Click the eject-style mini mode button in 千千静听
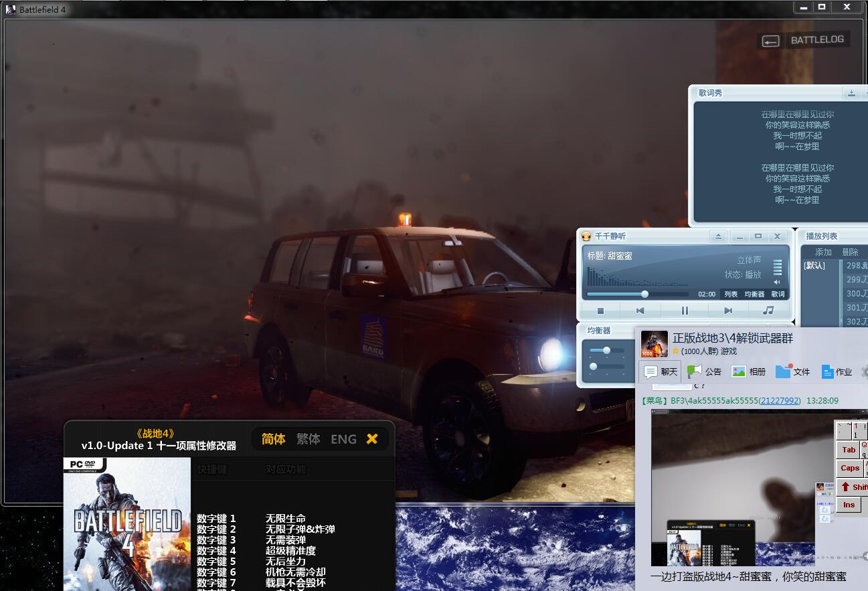This screenshot has width=868, height=591. tap(718, 236)
